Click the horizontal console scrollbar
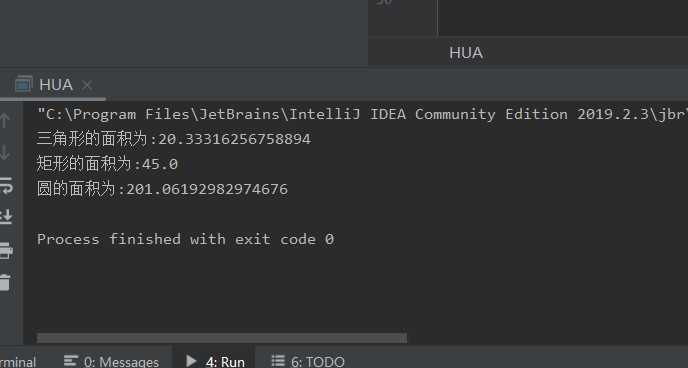Viewport: 688px width, 368px height. 222,338
